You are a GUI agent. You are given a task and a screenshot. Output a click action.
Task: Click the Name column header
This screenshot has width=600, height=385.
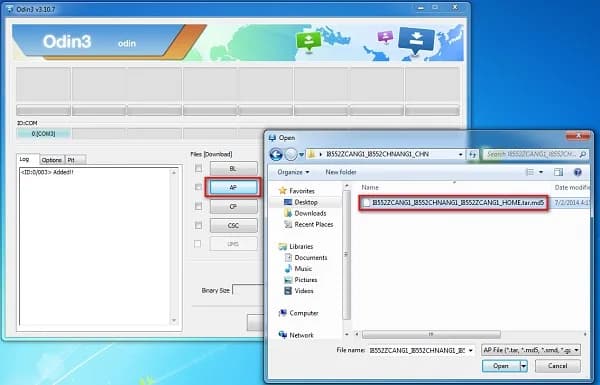(x=370, y=188)
